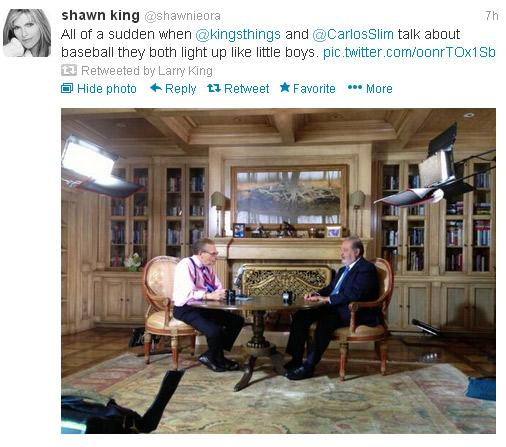Click the three-dots More icon

click(x=355, y=88)
